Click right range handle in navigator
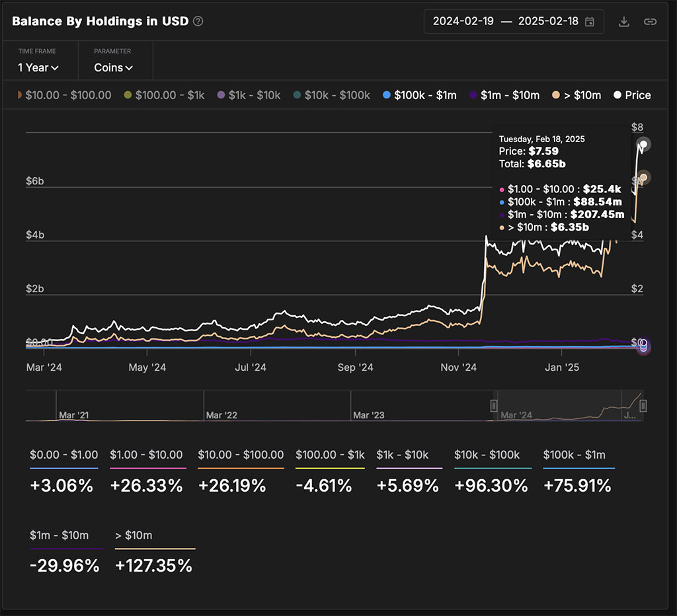 pyautogui.click(x=643, y=406)
